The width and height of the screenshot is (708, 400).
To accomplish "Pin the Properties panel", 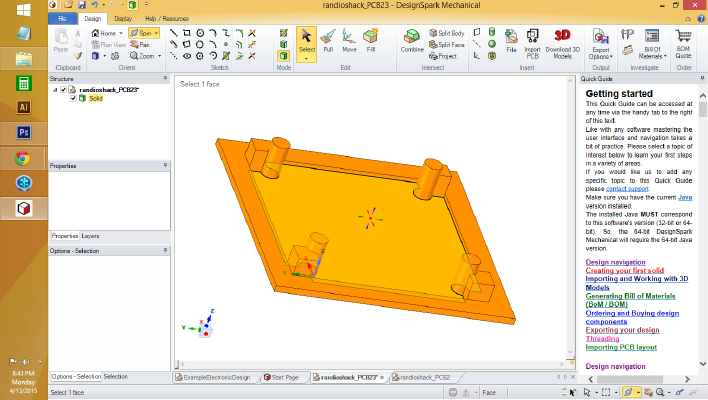I will (x=165, y=166).
